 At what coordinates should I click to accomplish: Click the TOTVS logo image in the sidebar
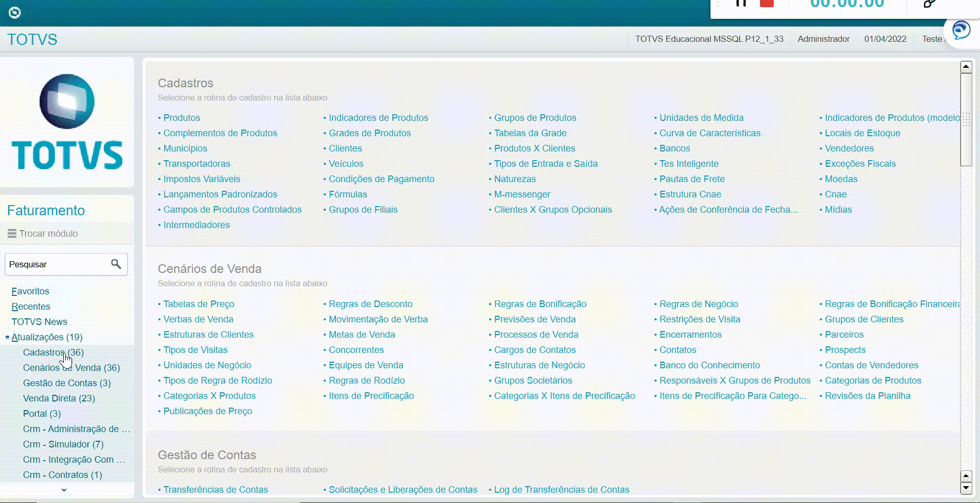tap(67, 122)
